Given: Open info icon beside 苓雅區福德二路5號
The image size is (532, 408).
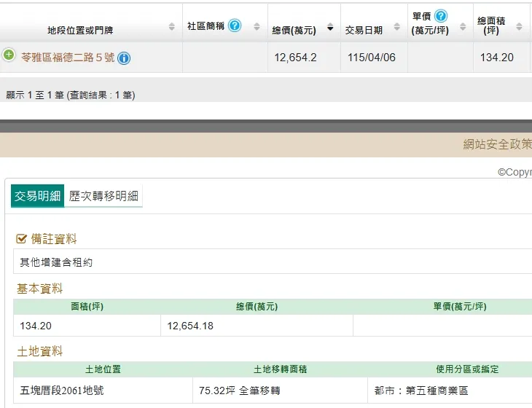Looking at the screenshot, I should pyautogui.click(x=124, y=58).
